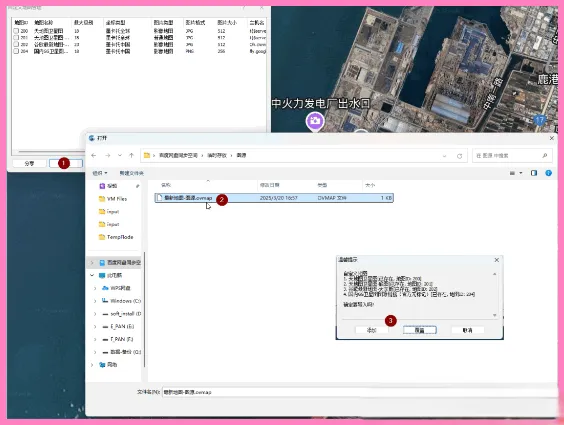Click the purple camera marker on map

[315, 121]
